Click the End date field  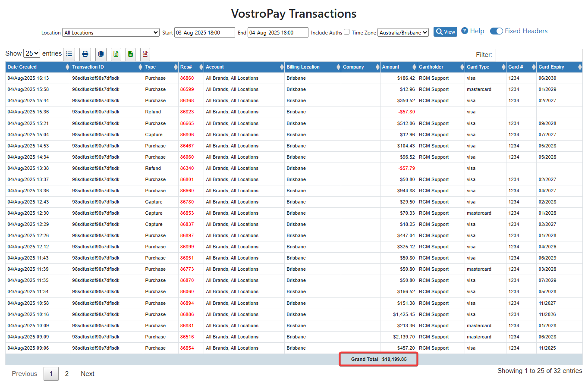(278, 32)
